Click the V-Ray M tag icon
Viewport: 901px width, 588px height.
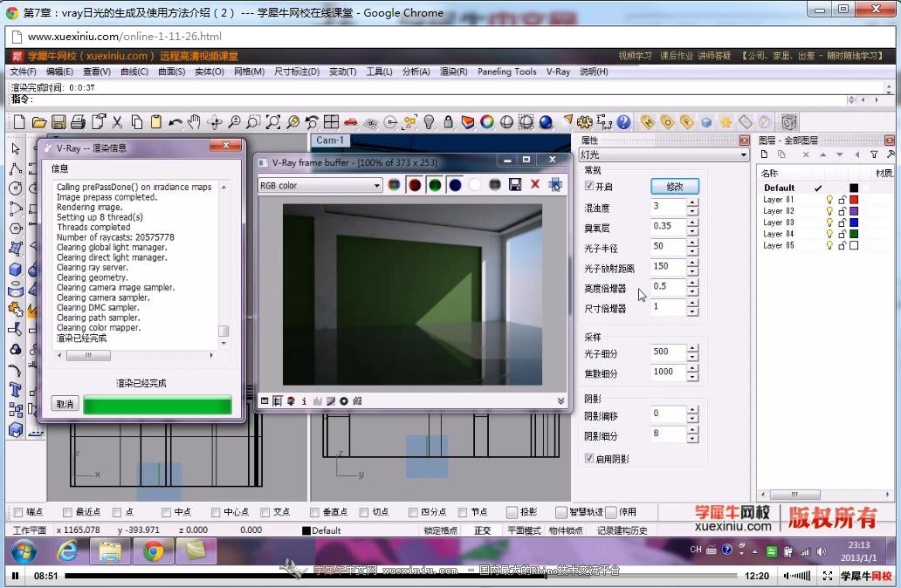[648, 122]
